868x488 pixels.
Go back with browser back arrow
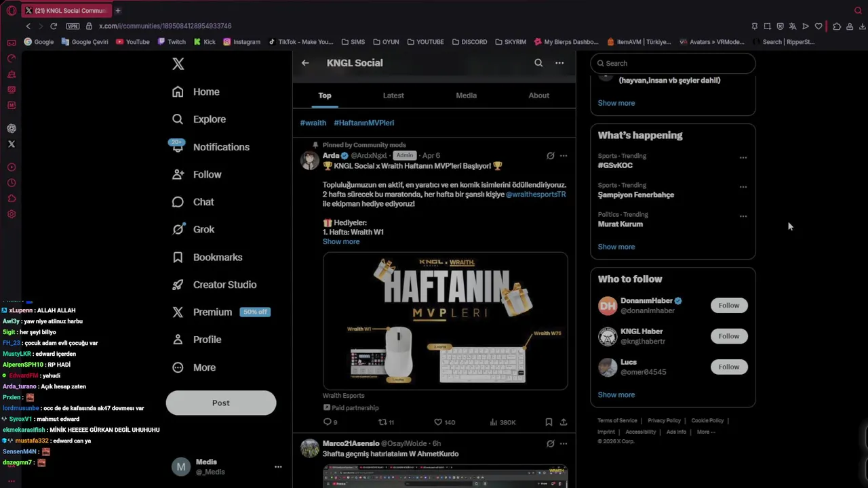[x=28, y=26]
